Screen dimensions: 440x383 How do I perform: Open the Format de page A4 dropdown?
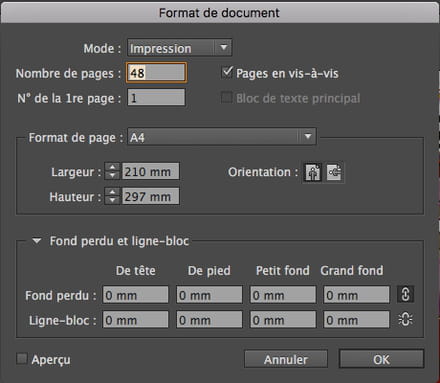(222, 137)
